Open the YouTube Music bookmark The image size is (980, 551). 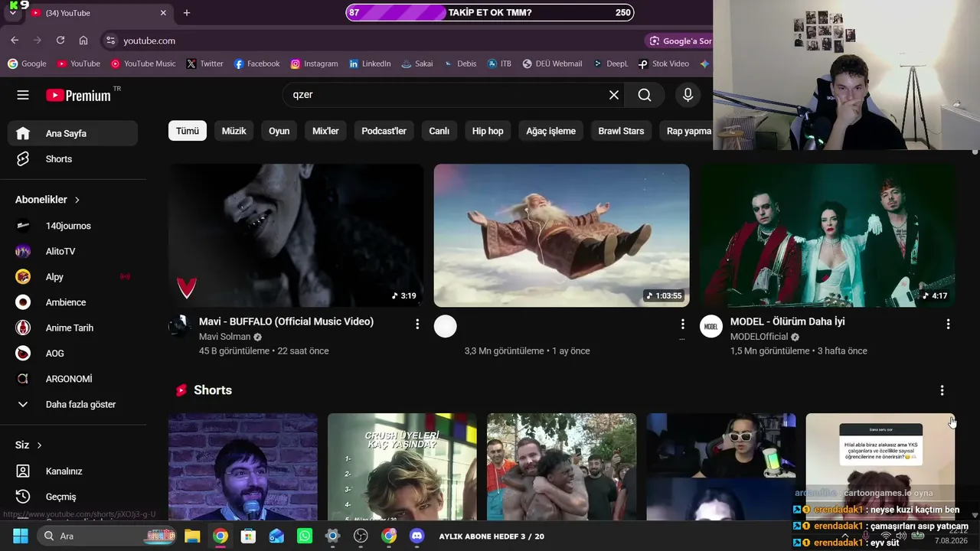[x=143, y=64]
